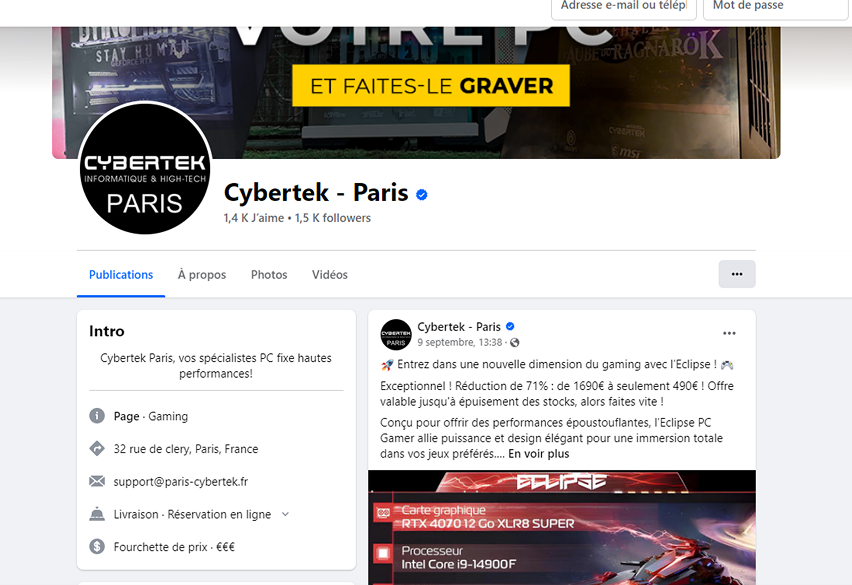Click the blue verified badge beside page title
The height and width of the screenshot is (585, 852).
click(422, 194)
